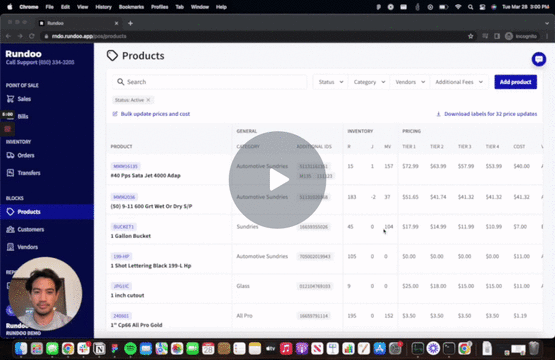
Task: Click the 1 inch cutout product name
Action: [127, 295]
